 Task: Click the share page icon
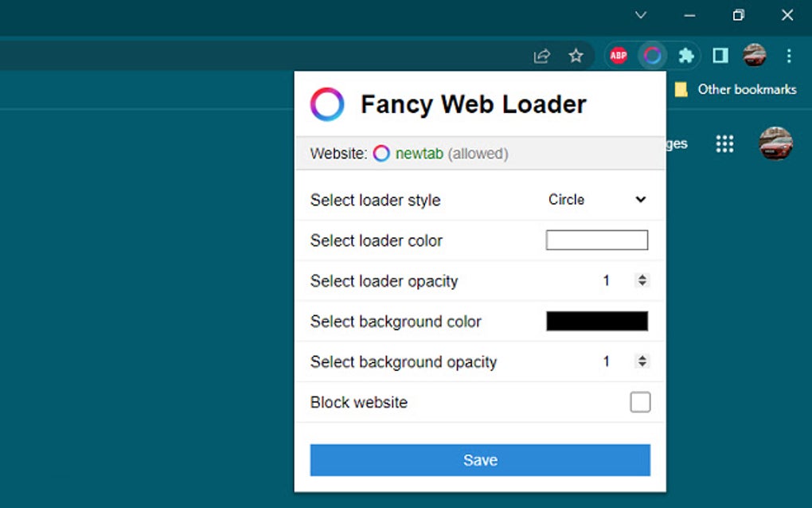[x=542, y=56]
